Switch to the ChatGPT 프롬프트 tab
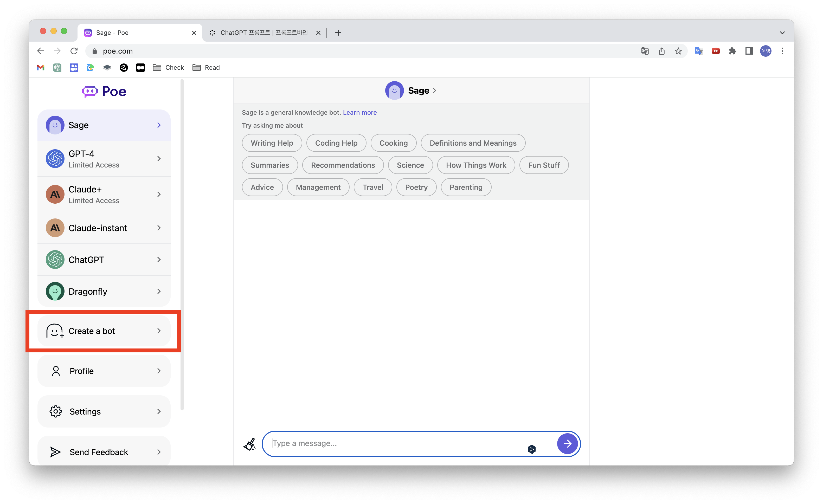 pos(264,33)
